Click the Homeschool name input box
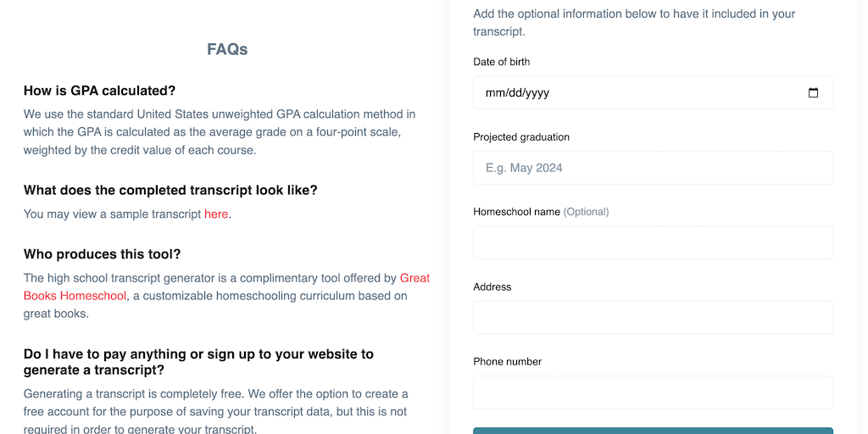This screenshot has height=434, width=868. click(653, 242)
